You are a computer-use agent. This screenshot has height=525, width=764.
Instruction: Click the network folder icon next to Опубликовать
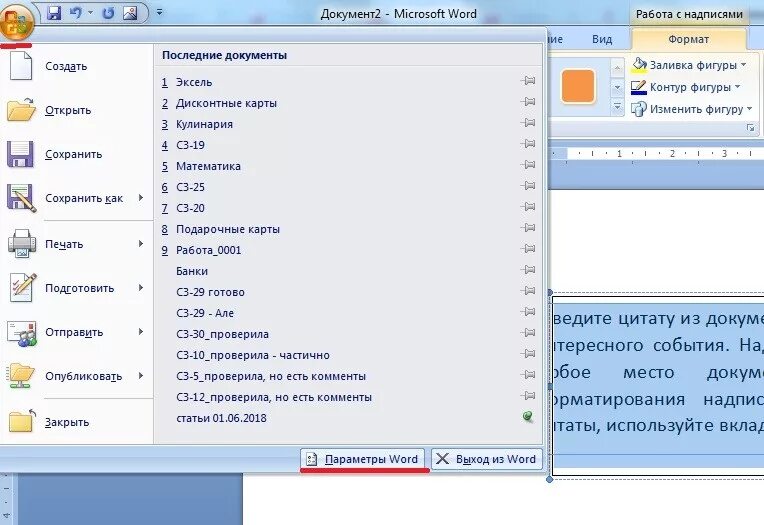(x=20, y=375)
